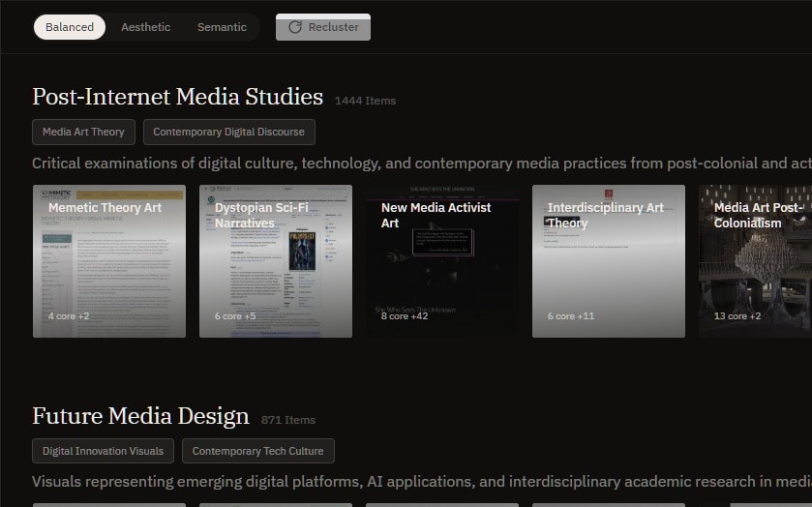Screen dimensions: 812x507
Task: Open the Interdisciplinary Art Theory cluster card
Action: [609, 261]
